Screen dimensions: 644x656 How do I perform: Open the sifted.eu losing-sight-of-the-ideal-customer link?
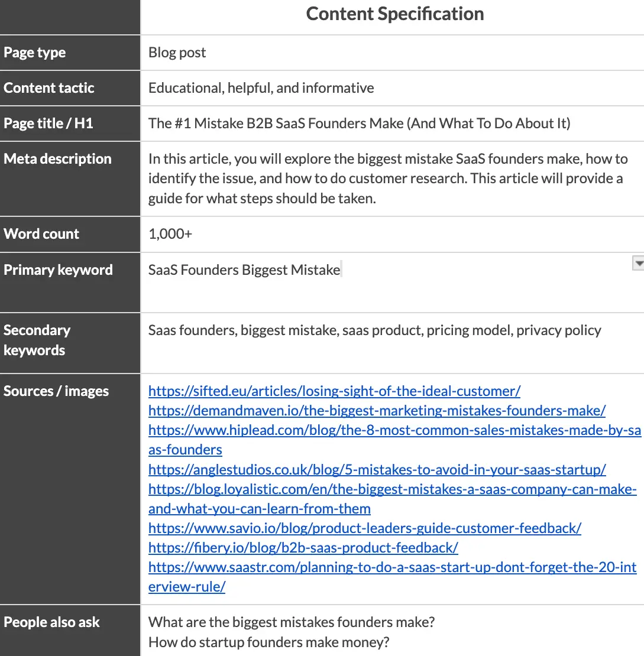click(334, 391)
